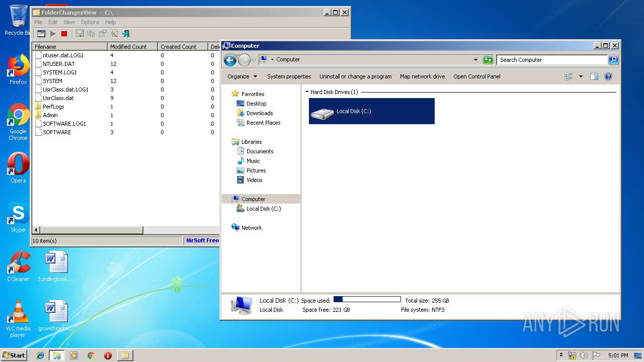Click in Search Computer field
This screenshot has width=644, height=362.
tap(552, 60)
